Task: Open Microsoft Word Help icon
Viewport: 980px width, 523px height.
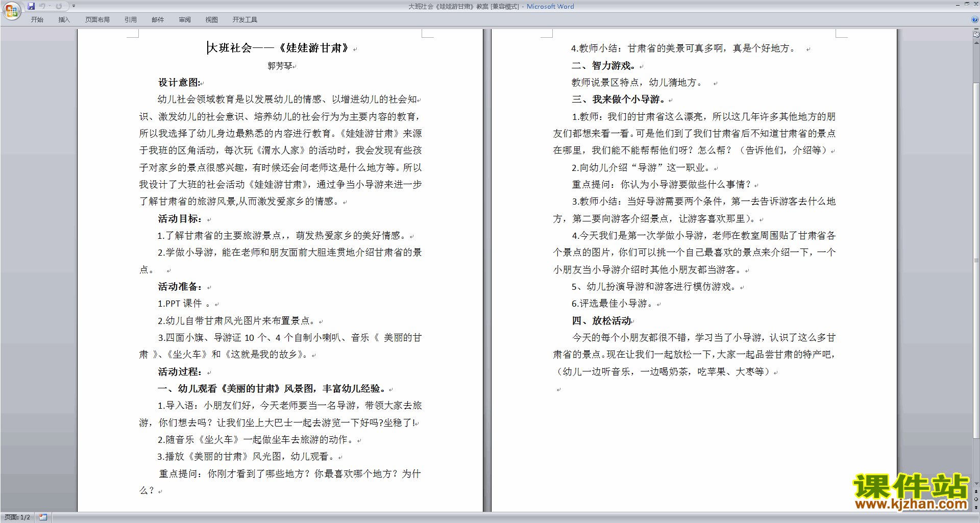Action: (974, 19)
